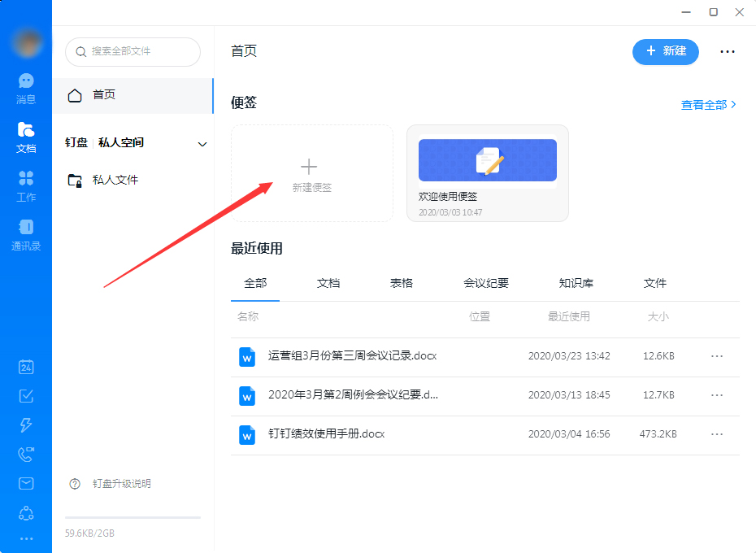
Task: Open row actions for 钉钉绩效使用手册.docx
Action: (x=716, y=434)
